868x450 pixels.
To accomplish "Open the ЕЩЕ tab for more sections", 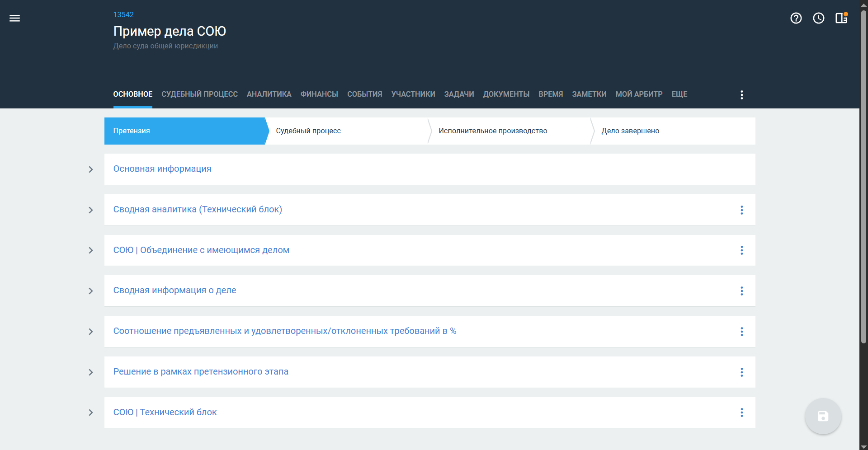I will pos(679,94).
